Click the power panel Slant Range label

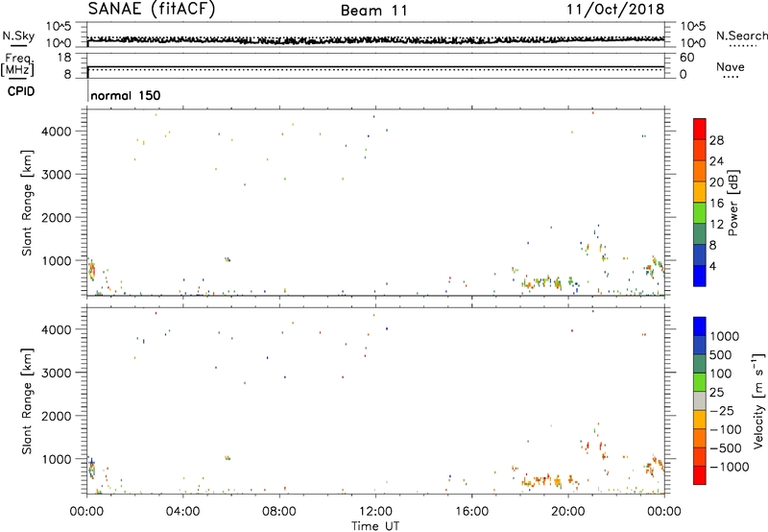[x=27, y=203]
